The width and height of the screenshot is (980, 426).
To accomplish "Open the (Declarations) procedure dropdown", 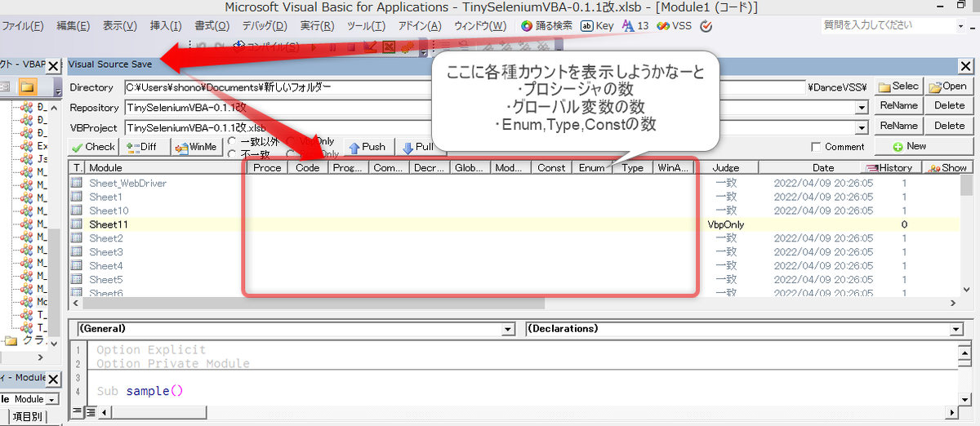I will click(x=956, y=329).
